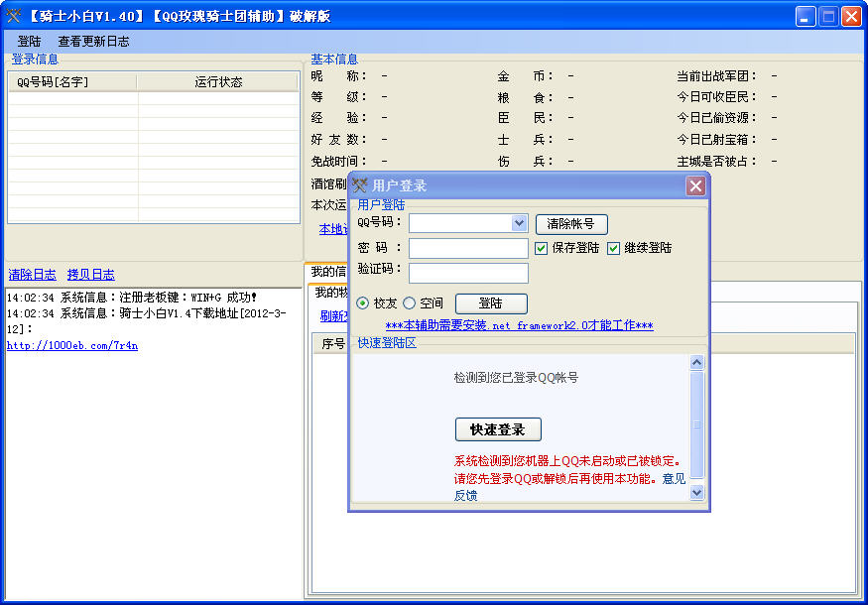Click the quick login scrollbar down arrow
Screen dimensions: 868x605
[x=697, y=492]
